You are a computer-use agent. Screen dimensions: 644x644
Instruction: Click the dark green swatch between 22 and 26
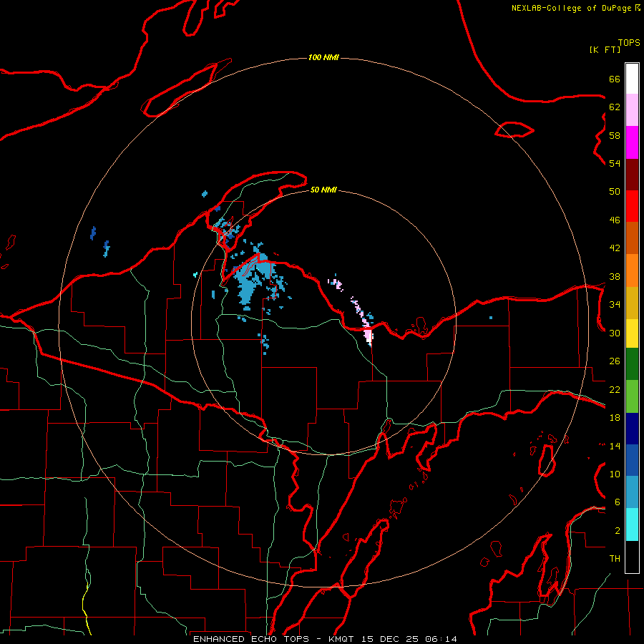632,364
